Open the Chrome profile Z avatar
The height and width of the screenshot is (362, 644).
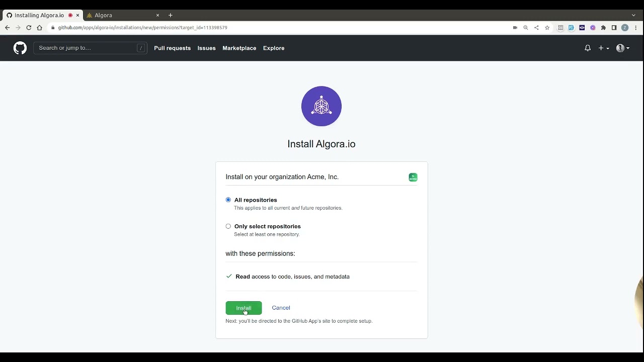[x=625, y=28]
